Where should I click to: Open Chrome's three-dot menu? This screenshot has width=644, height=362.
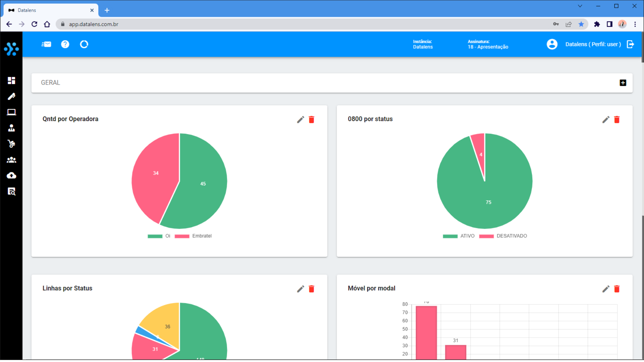coord(635,24)
